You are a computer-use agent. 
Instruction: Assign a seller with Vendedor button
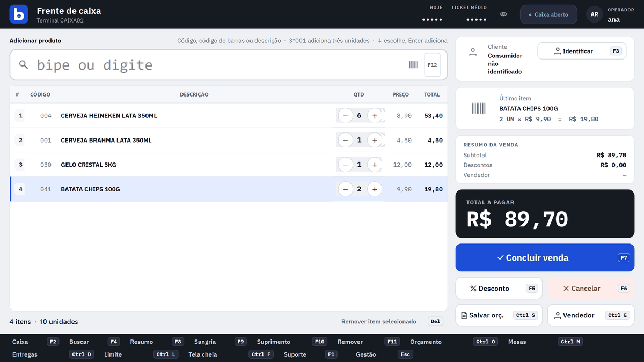(x=591, y=315)
